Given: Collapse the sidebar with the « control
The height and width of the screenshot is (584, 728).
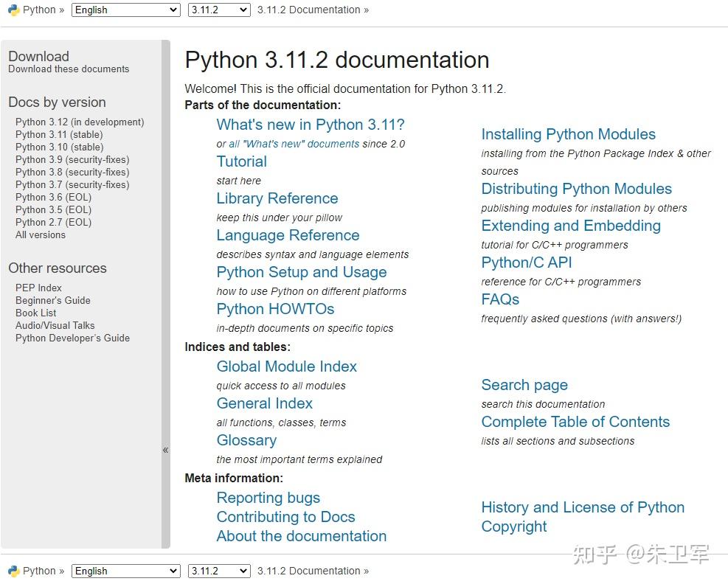Looking at the screenshot, I should (165, 449).
